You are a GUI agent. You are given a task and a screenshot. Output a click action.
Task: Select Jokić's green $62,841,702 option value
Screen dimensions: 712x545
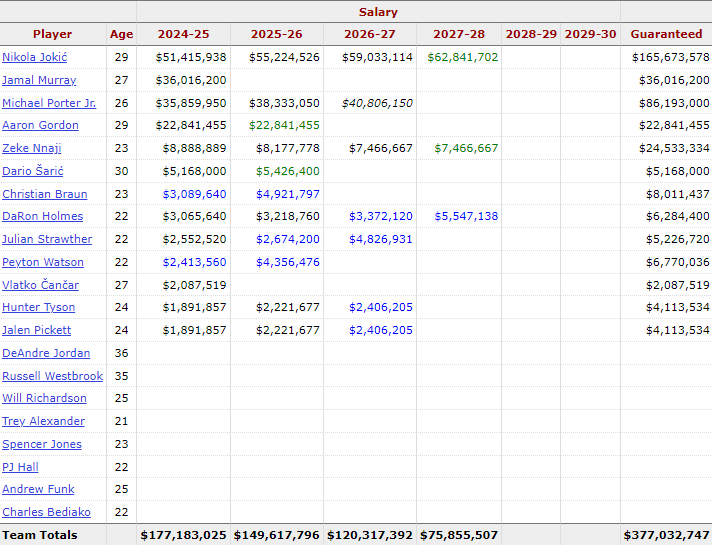coord(463,57)
